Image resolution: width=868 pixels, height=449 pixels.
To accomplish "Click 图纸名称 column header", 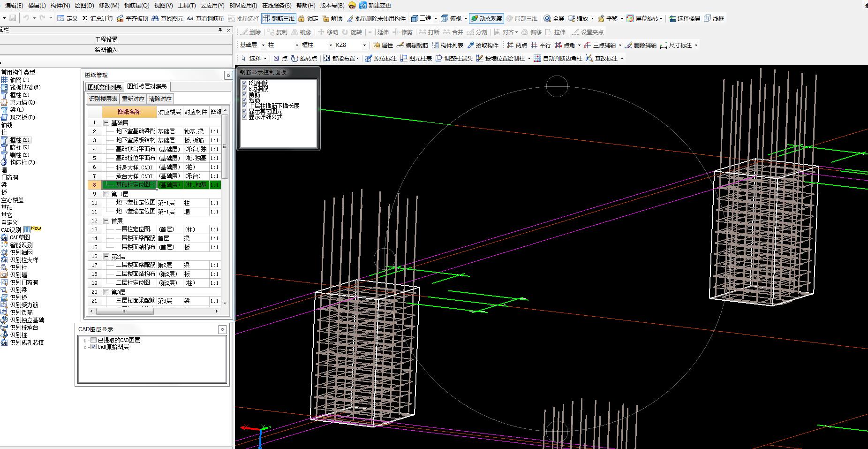I will pos(129,112).
